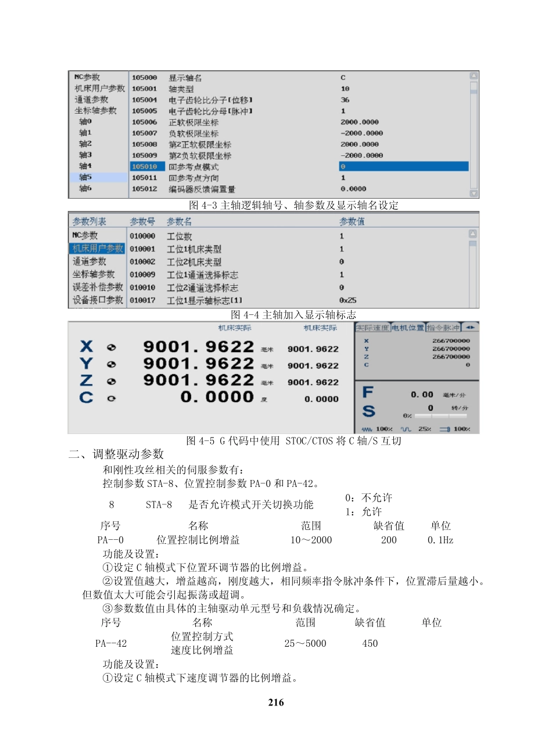Screen dimensions: 552x756
Task: Click parameter 105006 正软极限坐标
Action: point(299,122)
